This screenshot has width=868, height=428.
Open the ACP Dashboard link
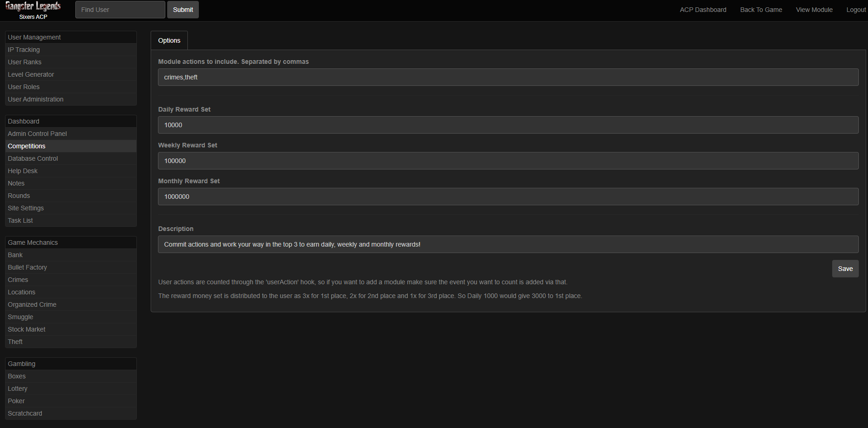(x=703, y=10)
